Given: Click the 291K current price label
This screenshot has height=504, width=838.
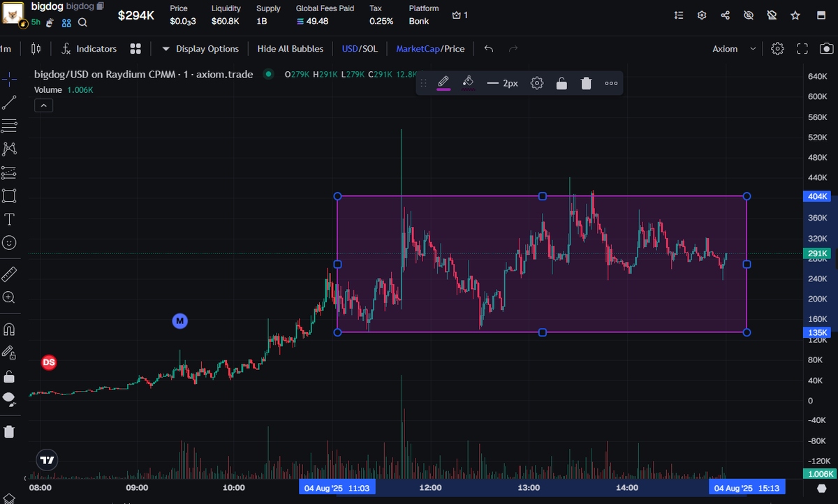Looking at the screenshot, I should (817, 253).
